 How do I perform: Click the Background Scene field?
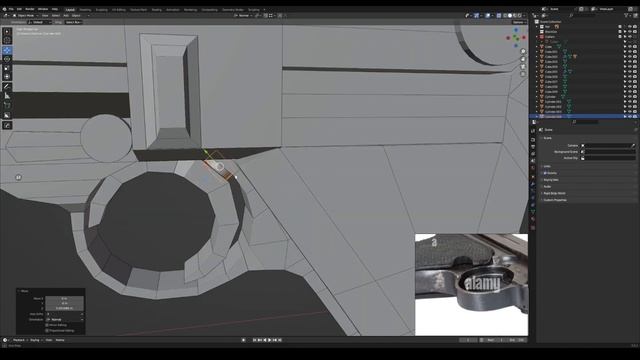pyautogui.click(x=608, y=152)
